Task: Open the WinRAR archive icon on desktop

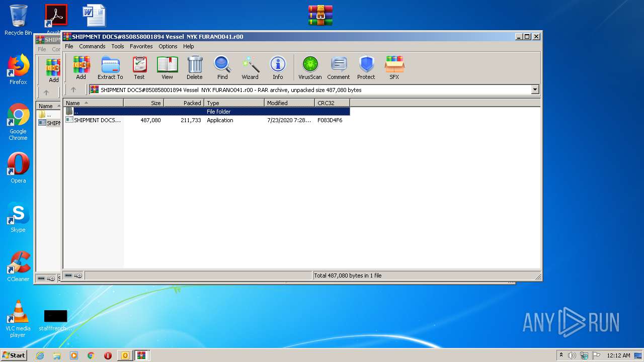Action: (320, 16)
